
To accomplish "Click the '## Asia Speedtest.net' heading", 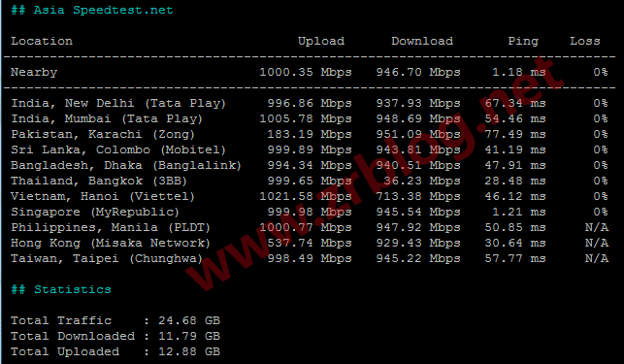I will 92,10.
